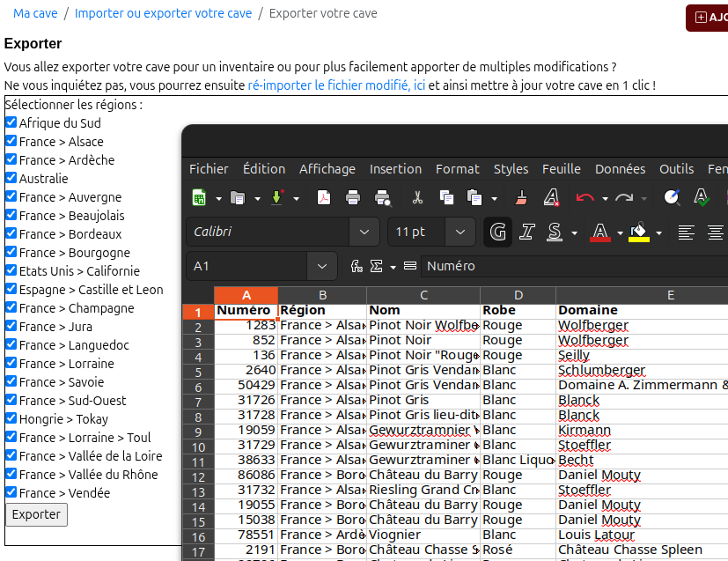Apply the yellow background highlight color
728x561 pixels.
[639, 232]
